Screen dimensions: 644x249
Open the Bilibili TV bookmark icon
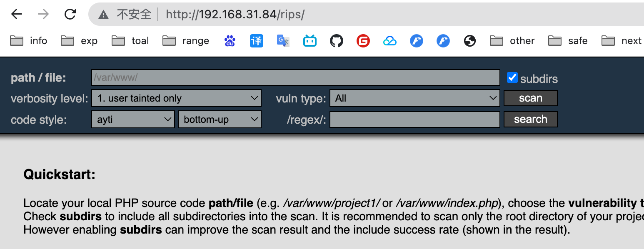[x=310, y=41]
